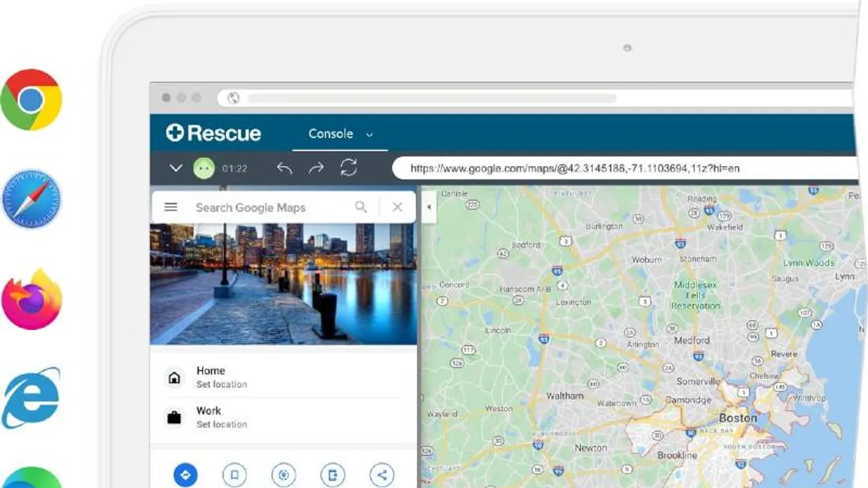Viewport: 868px width, 488px height.
Task: Click the Send to phone icon
Action: pos(332,474)
